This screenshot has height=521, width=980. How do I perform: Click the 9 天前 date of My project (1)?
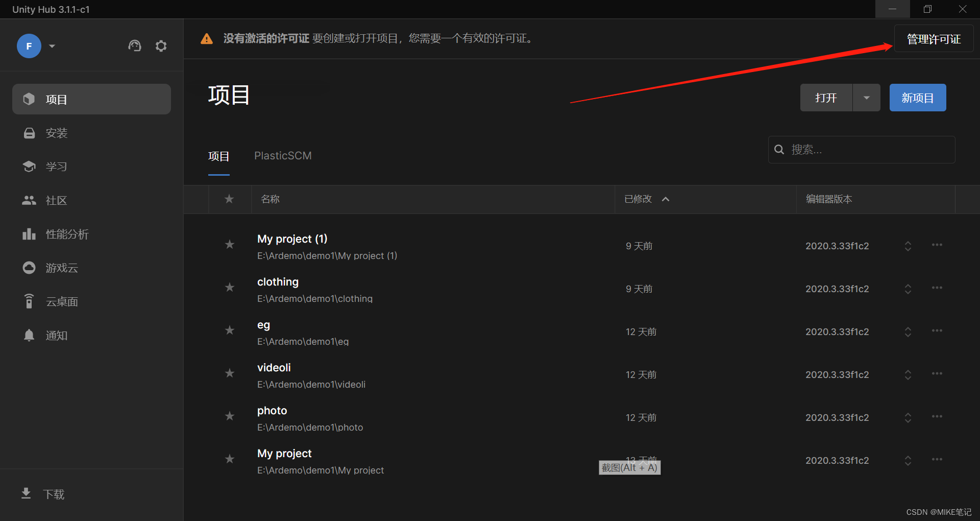pyautogui.click(x=639, y=246)
